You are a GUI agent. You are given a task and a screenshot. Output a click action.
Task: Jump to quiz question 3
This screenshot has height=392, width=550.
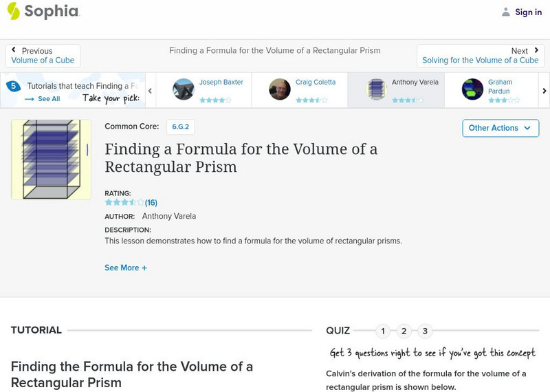click(x=425, y=331)
